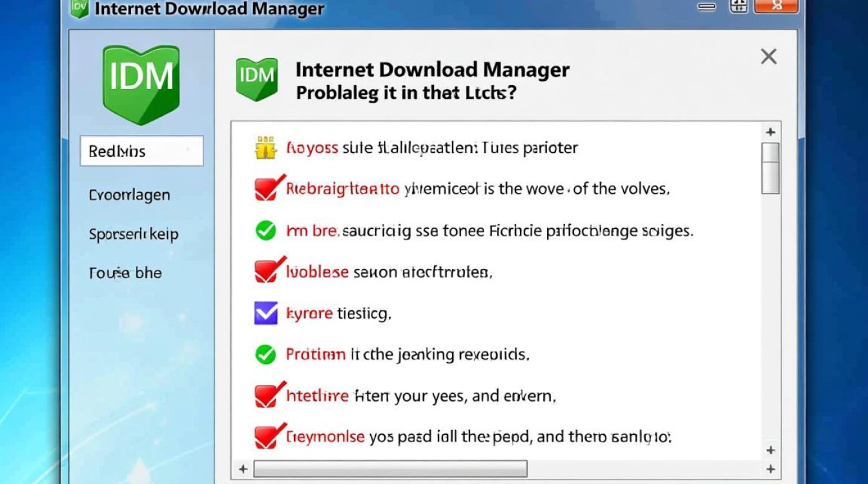Click the plus expander at bottom left of list
868x484 pixels.
click(243, 469)
